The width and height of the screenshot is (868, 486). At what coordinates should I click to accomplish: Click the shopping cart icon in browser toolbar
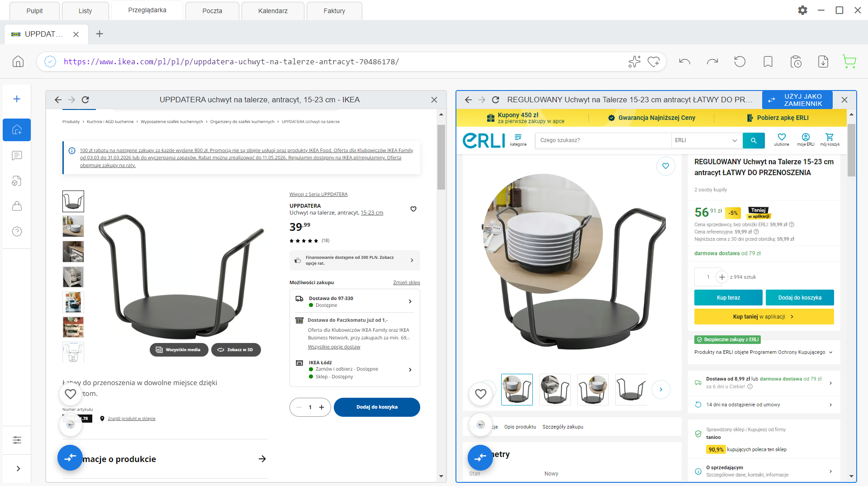849,62
